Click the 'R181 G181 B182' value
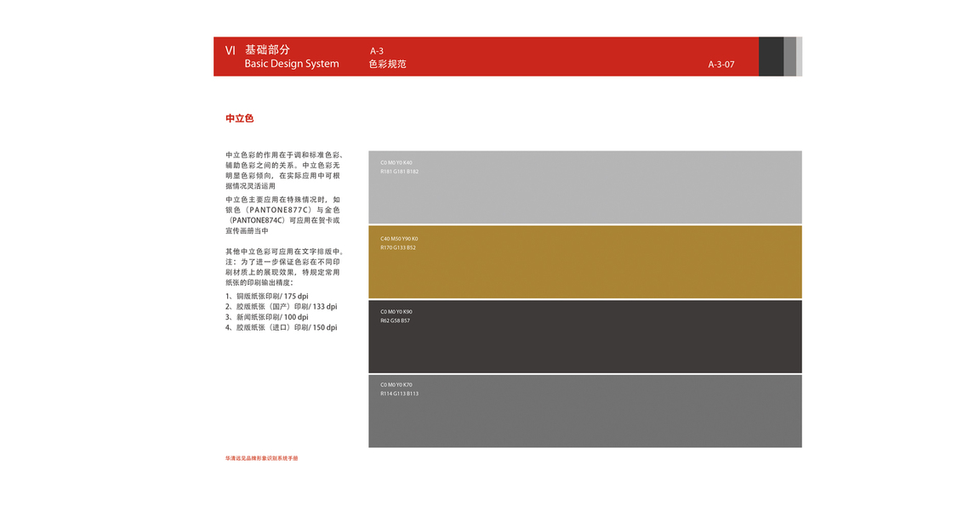The width and height of the screenshot is (980, 510). (399, 171)
